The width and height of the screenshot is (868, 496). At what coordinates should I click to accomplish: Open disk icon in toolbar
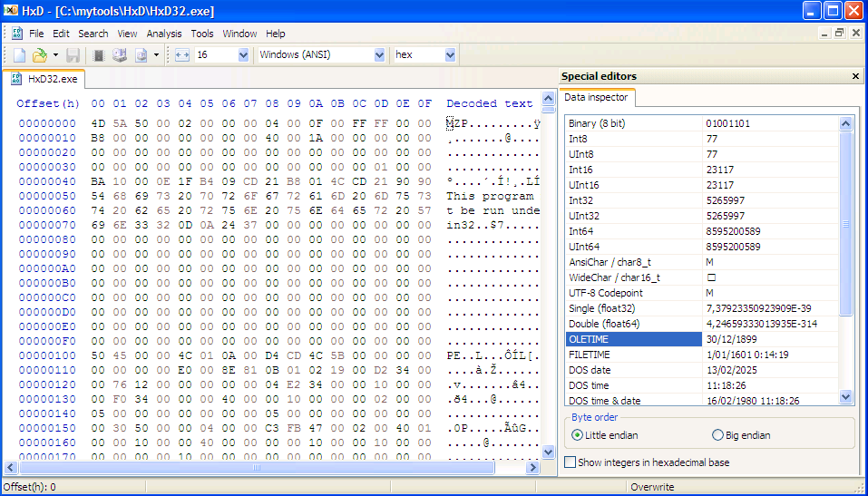(120, 54)
